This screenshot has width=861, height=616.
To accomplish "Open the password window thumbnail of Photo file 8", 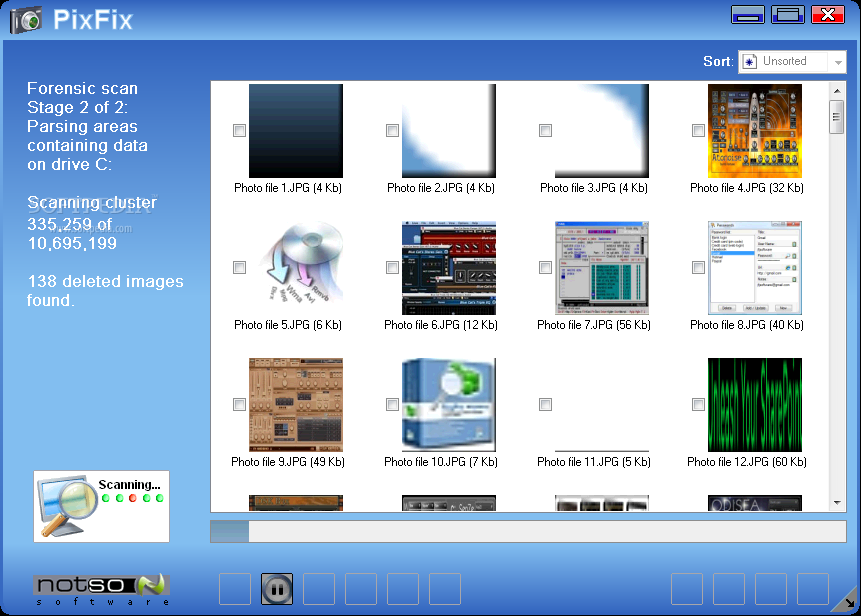I will click(x=755, y=267).
